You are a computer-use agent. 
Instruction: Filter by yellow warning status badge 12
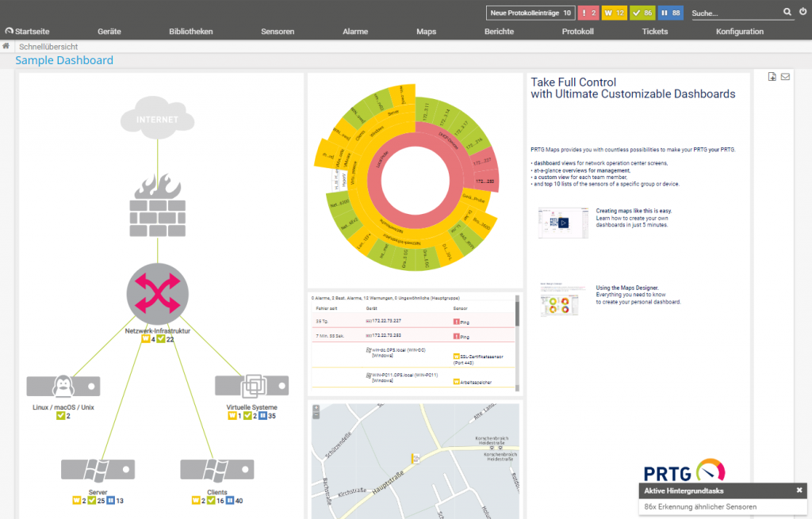point(615,13)
